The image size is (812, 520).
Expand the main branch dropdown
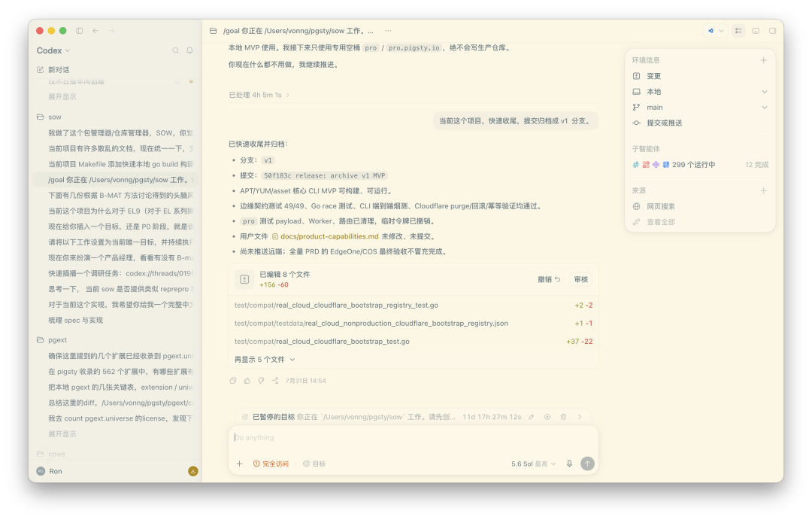pos(700,108)
